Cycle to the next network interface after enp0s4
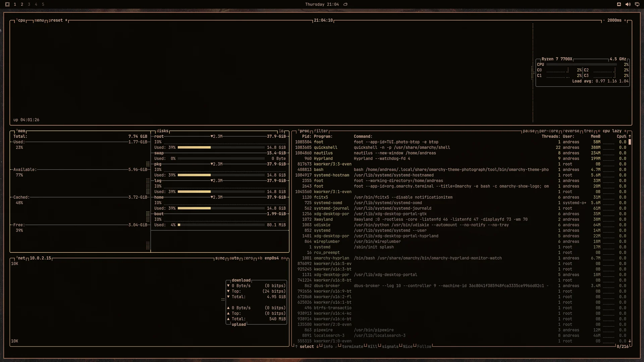644x362 pixels. 283,258
